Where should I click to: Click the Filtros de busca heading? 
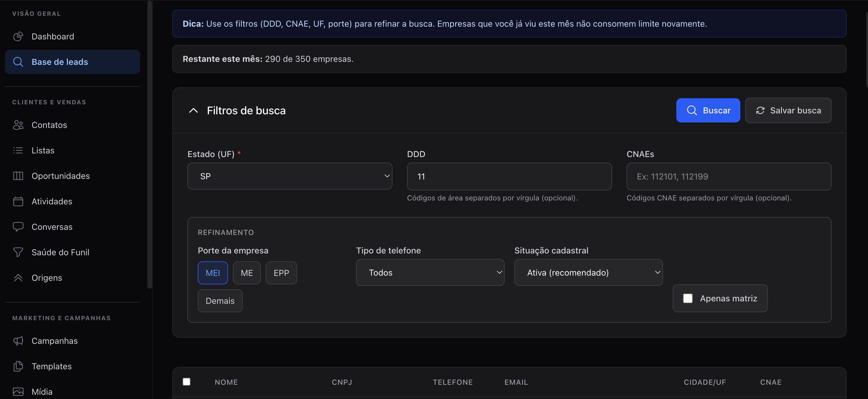(x=246, y=110)
